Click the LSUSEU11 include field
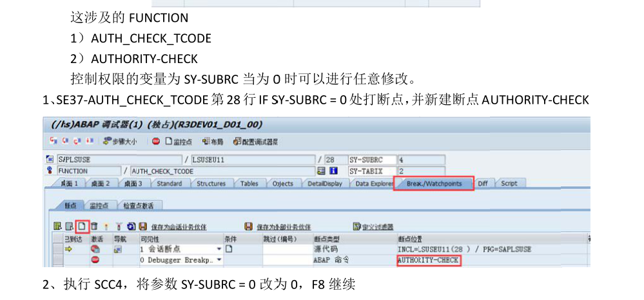This screenshot has height=300, width=644. coord(253,160)
